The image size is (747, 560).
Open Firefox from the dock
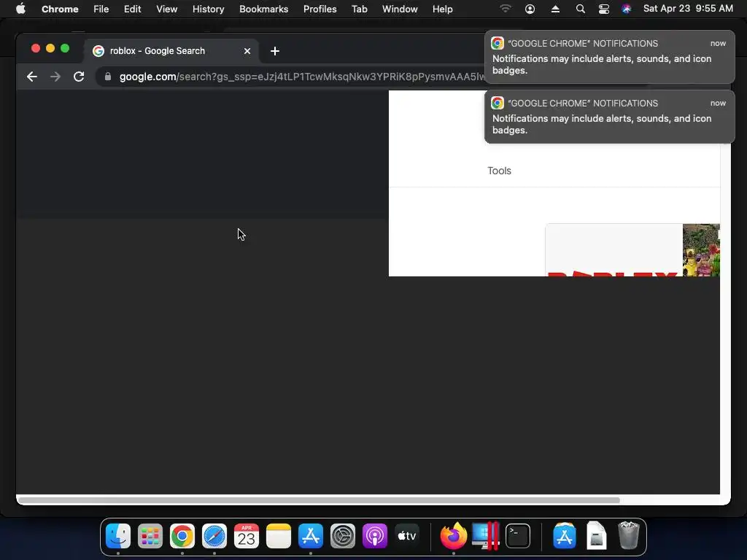[453, 536]
